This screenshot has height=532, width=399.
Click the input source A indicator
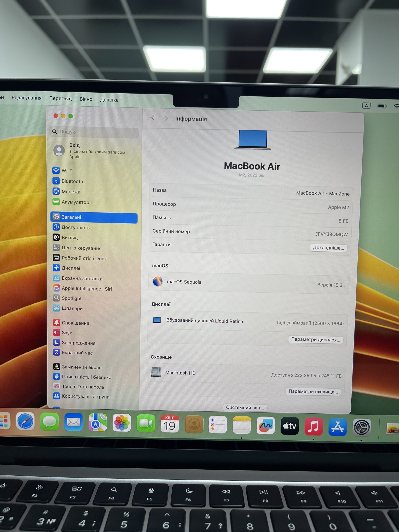(x=366, y=106)
